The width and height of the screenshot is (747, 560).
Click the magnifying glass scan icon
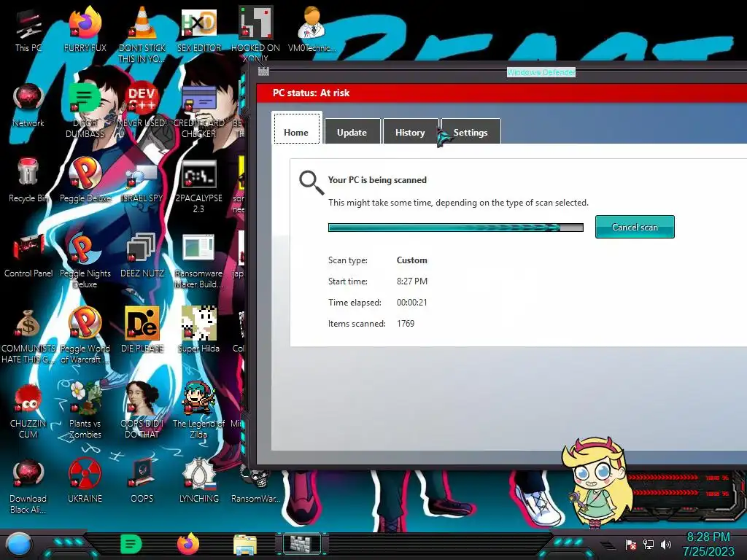click(311, 183)
